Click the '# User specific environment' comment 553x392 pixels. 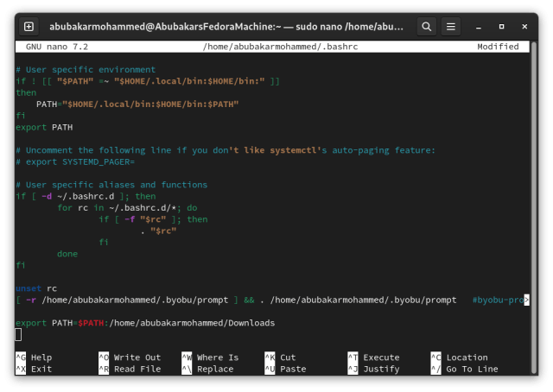86,70
